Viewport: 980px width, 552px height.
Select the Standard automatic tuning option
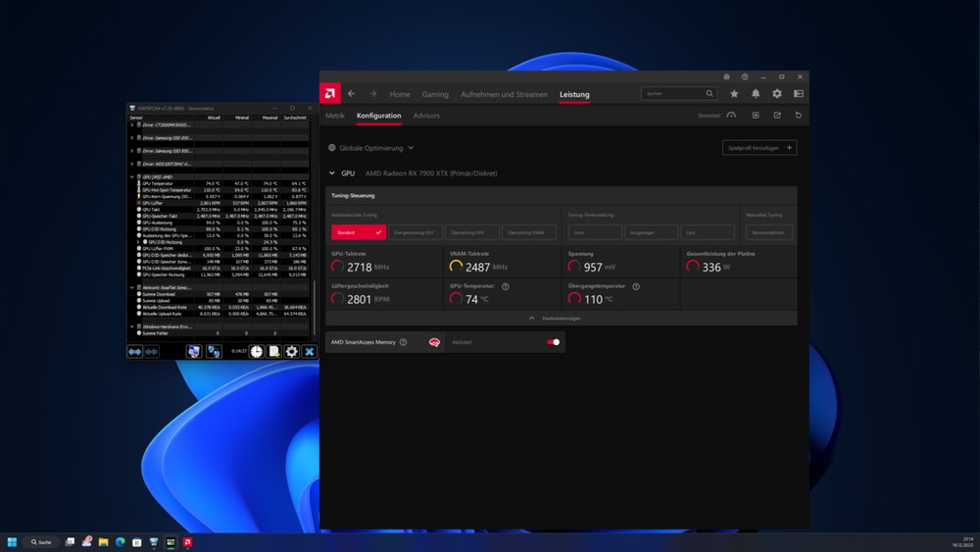click(358, 232)
